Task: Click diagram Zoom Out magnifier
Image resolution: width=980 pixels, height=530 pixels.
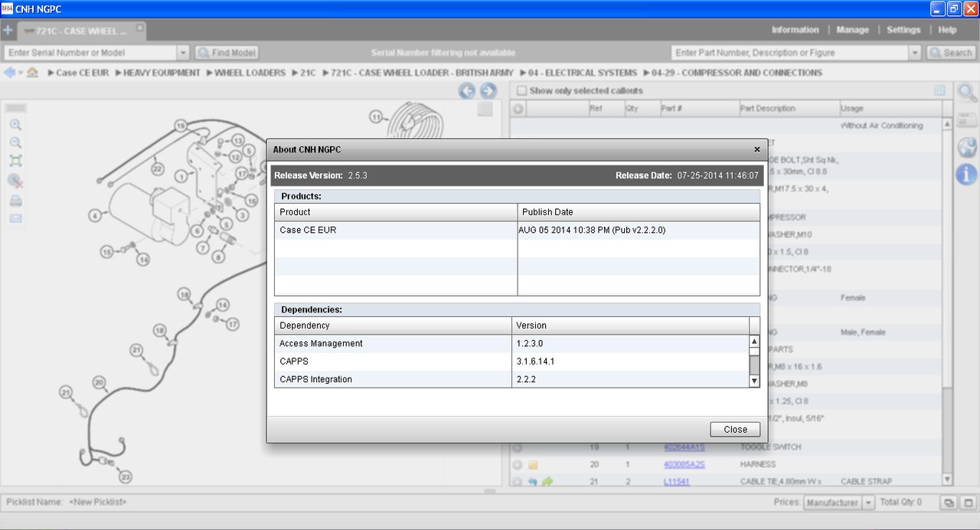Action: point(15,143)
